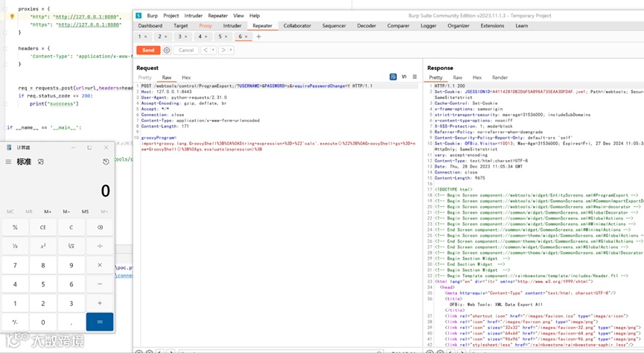Switch to the Proxy tab
The image size is (644, 353).
[205, 25]
